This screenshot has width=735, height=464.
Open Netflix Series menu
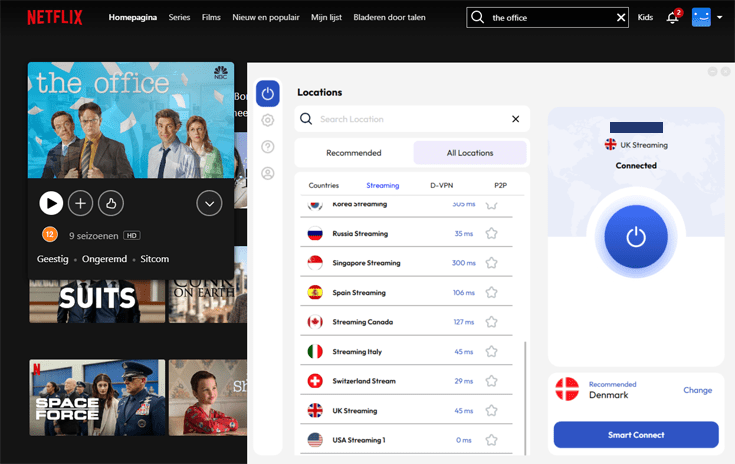coord(179,17)
